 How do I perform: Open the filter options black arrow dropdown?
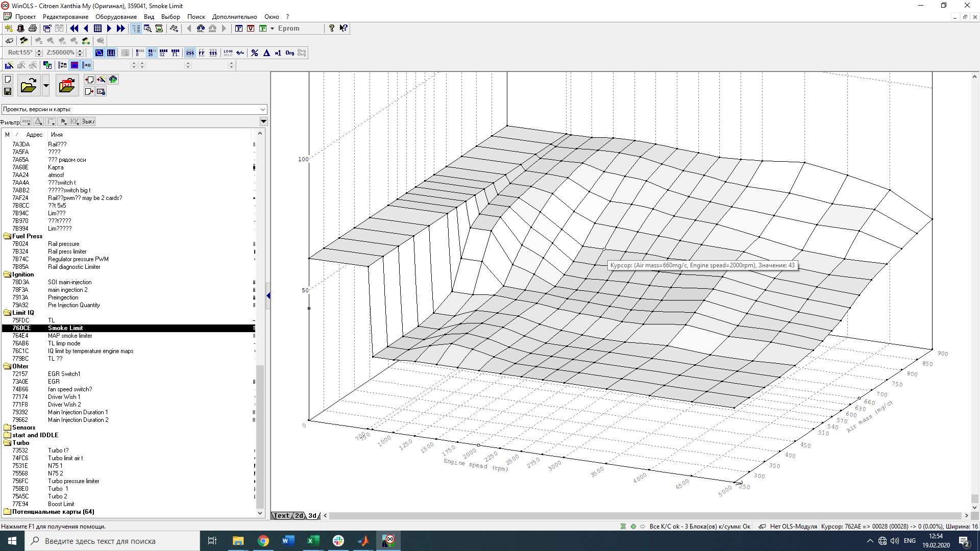(x=263, y=121)
